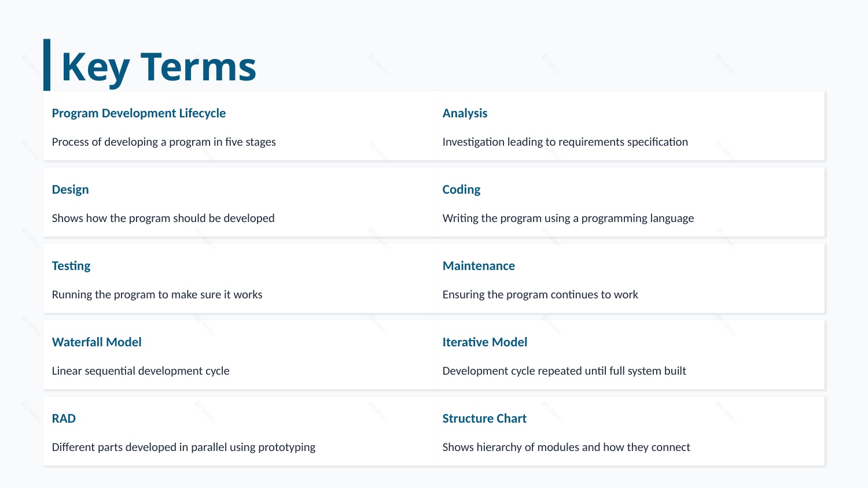Click the 'Linear sequential development cycle' description
This screenshot has height=488, width=868.
(141, 371)
